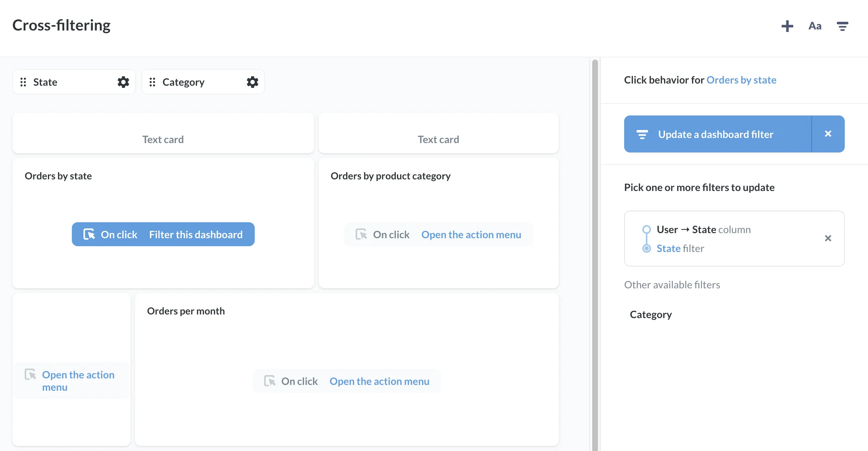Select the User → State column connector circle

click(x=646, y=229)
